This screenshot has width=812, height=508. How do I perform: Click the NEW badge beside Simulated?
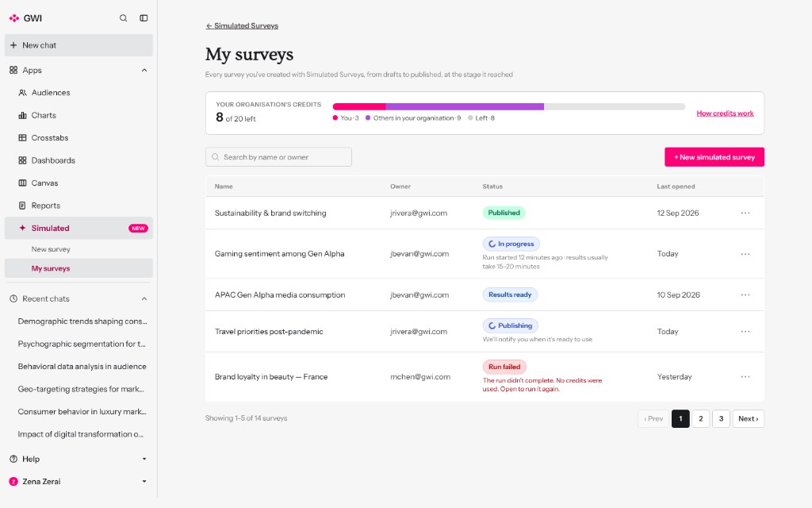(x=138, y=229)
